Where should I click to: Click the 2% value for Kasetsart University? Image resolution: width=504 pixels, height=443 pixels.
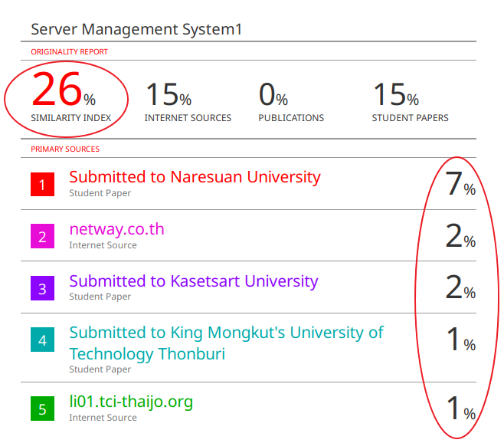click(460, 287)
